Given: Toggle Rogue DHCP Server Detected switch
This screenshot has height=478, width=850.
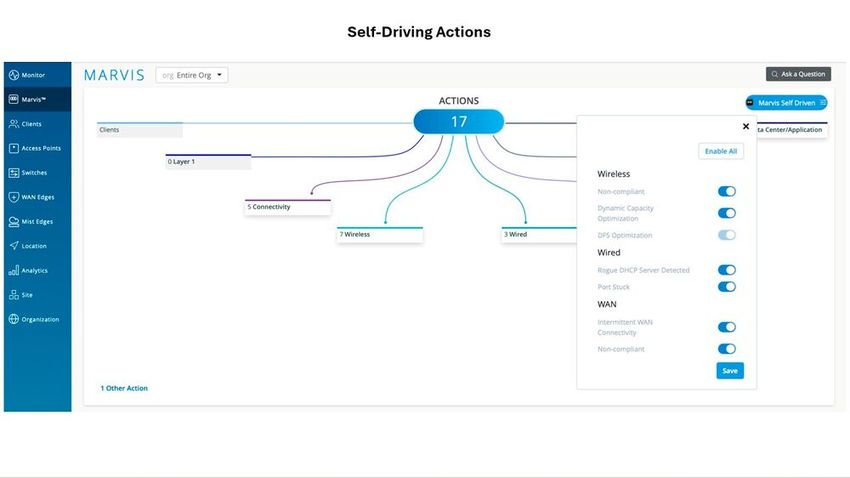Looking at the screenshot, I should click(727, 270).
